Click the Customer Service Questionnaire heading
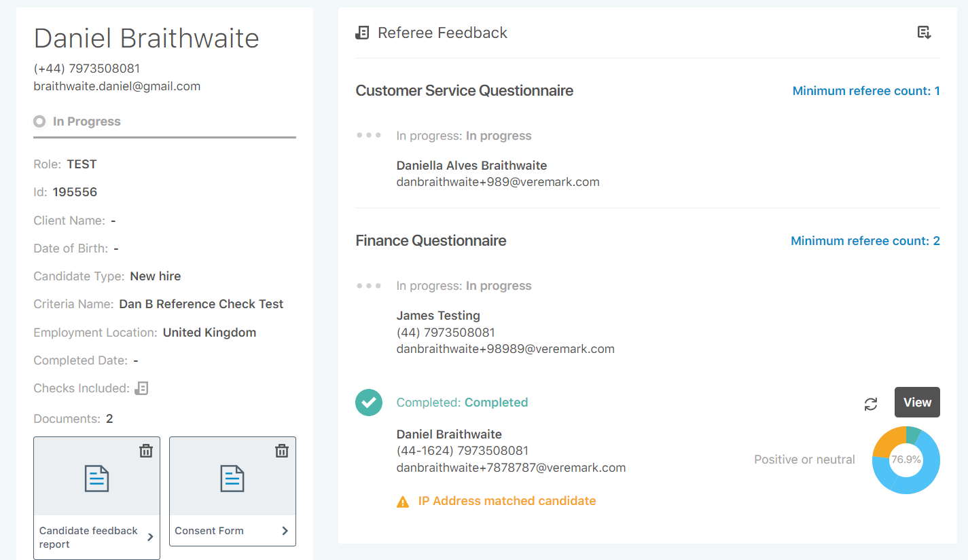The height and width of the screenshot is (560, 968). click(465, 91)
